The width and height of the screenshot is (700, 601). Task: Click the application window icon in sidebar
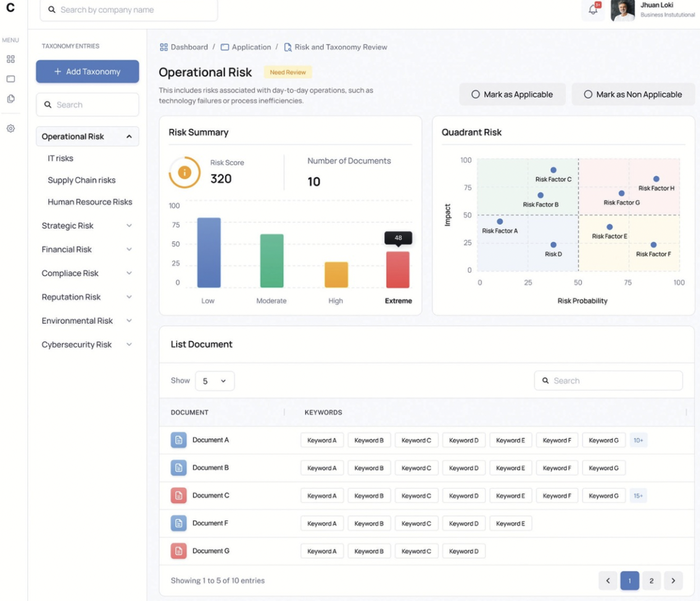[11, 79]
